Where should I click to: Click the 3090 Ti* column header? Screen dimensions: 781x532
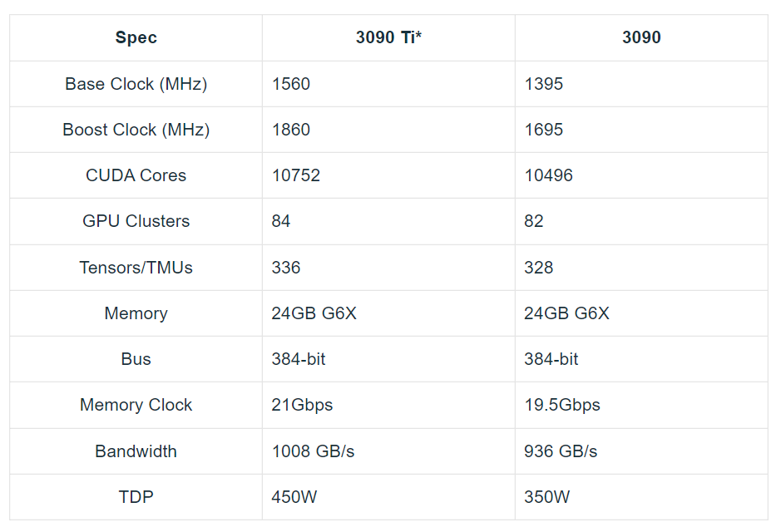point(388,37)
